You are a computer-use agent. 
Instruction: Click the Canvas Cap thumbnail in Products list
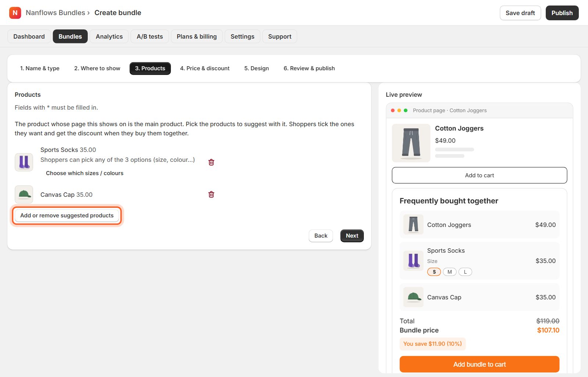coord(24,195)
